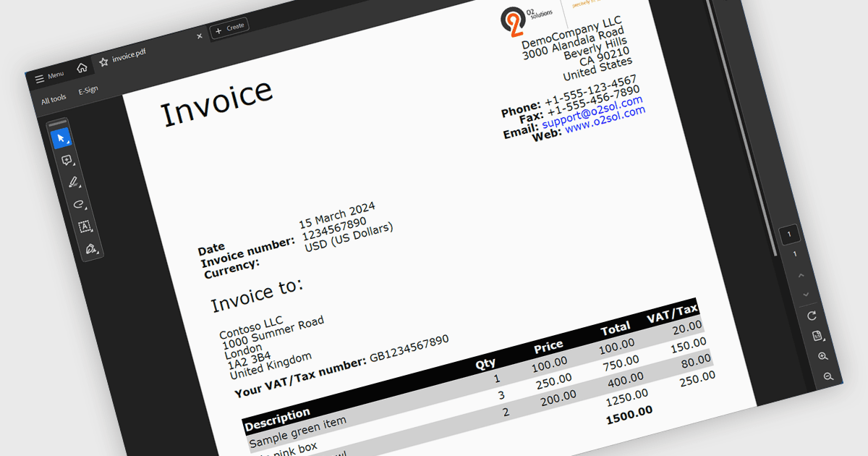This screenshot has width=868, height=456.
Task: Open the support@o2sol.com email link
Action: (592, 113)
